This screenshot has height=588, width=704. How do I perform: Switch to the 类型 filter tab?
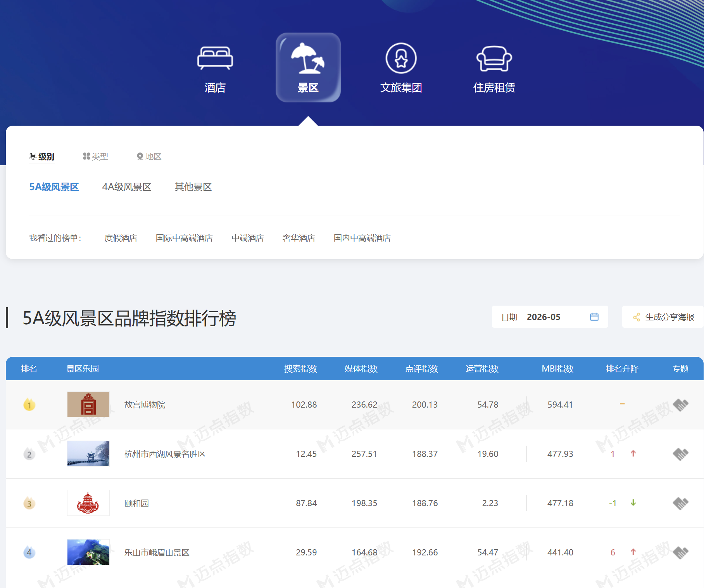click(x=95, y=156)
